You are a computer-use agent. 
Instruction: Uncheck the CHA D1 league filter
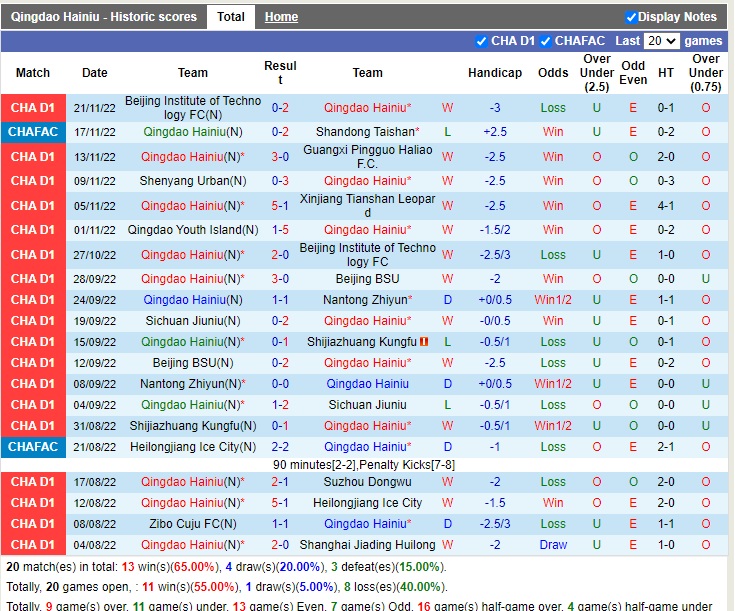[x=483, y=41]
